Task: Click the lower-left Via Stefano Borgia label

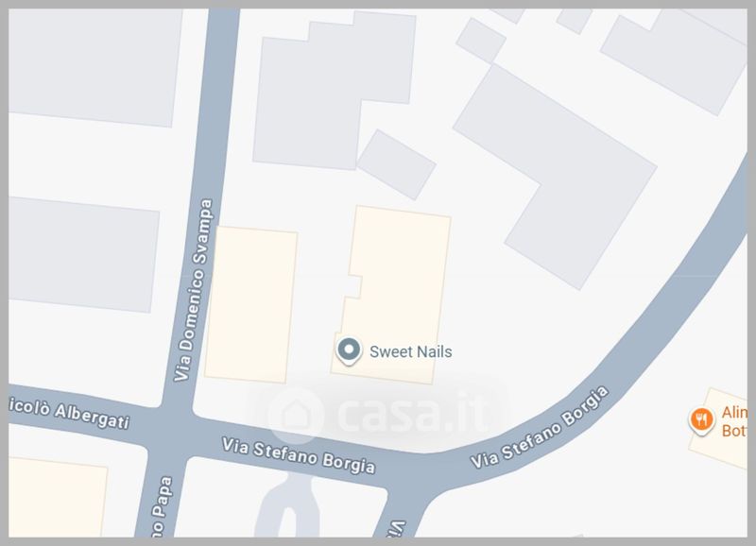Action: click(x=298, y=455)
